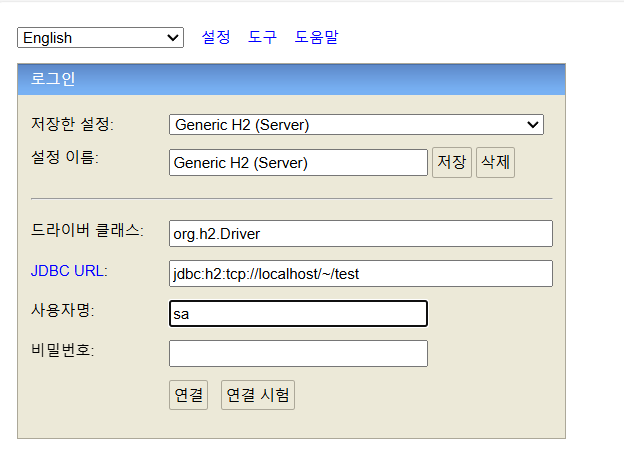
Task: Click the JDBC URL input field
Action: point(361,273)
